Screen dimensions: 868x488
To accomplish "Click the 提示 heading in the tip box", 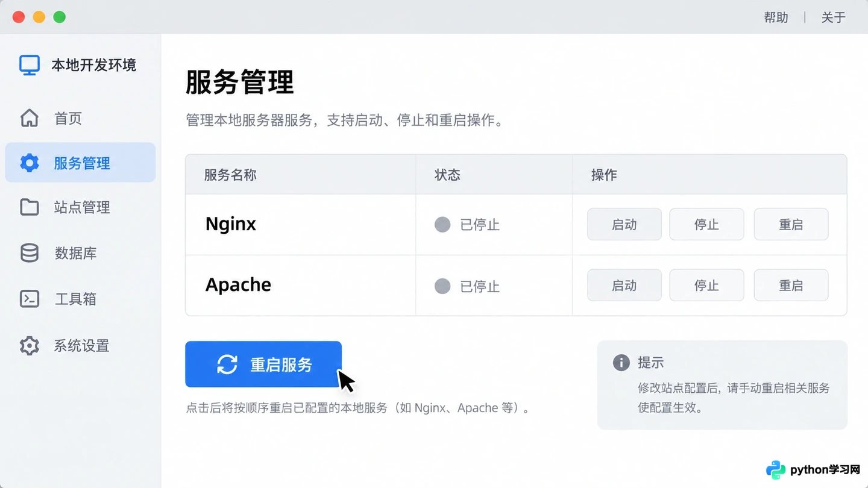I will tap(651, 362).
